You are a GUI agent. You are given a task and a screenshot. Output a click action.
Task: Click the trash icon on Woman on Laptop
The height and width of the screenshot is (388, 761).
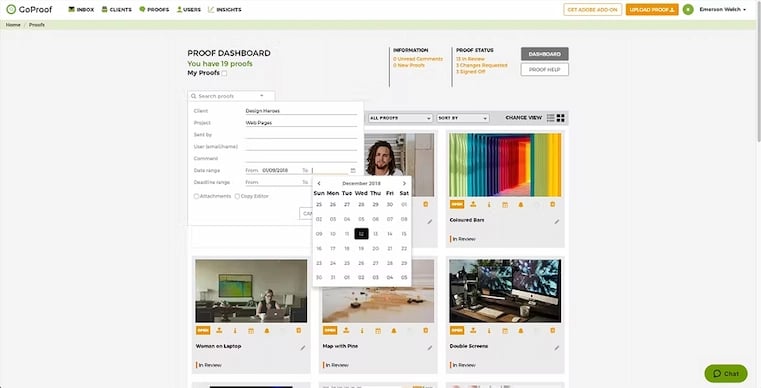point(298,331)
